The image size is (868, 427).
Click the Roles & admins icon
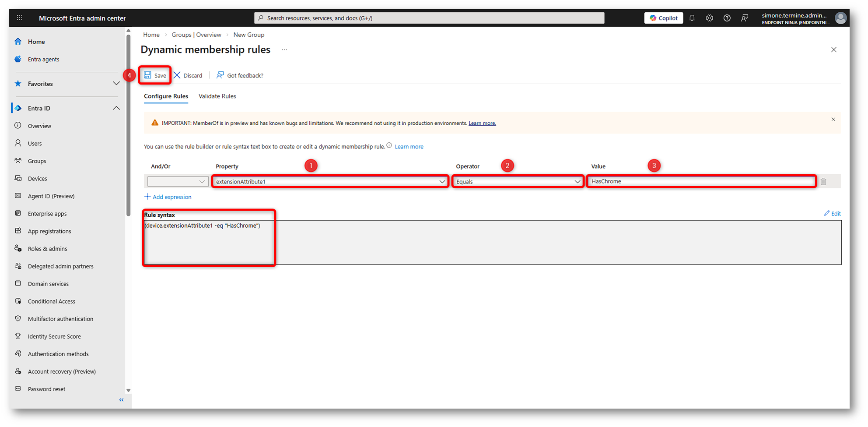coord(18,248)
